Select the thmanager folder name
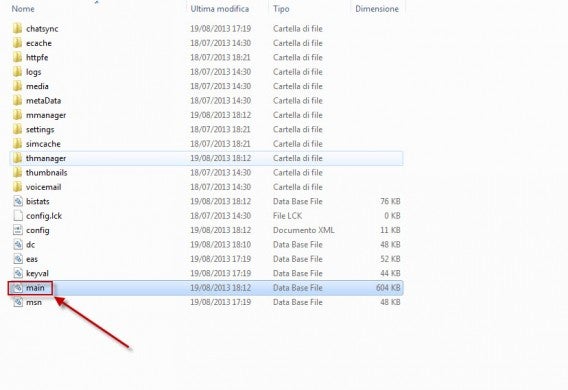Viewport: 568px width, 390px height. [46, 158]
